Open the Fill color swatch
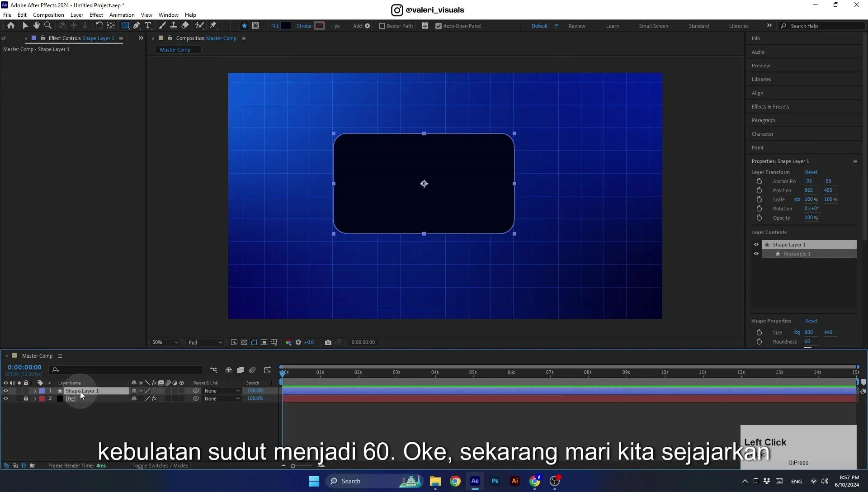868x492 pixels. coord(286,26)
